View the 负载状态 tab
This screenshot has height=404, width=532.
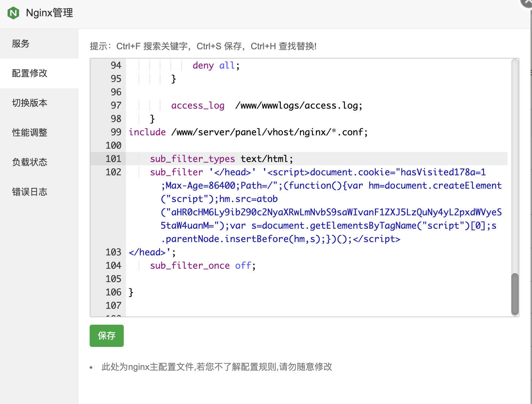[x=39, y=162]
